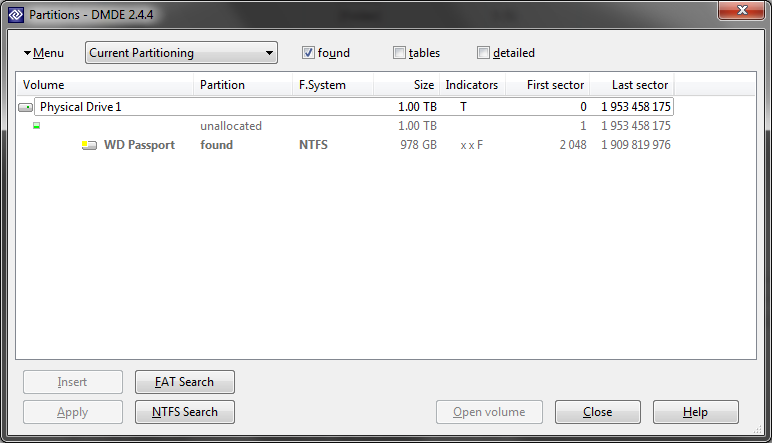Image resolution: width=772 pixels, height=443 pixels.
Task: Close the Partitions window
Action: pyautogui.click(x=742, y=10)
